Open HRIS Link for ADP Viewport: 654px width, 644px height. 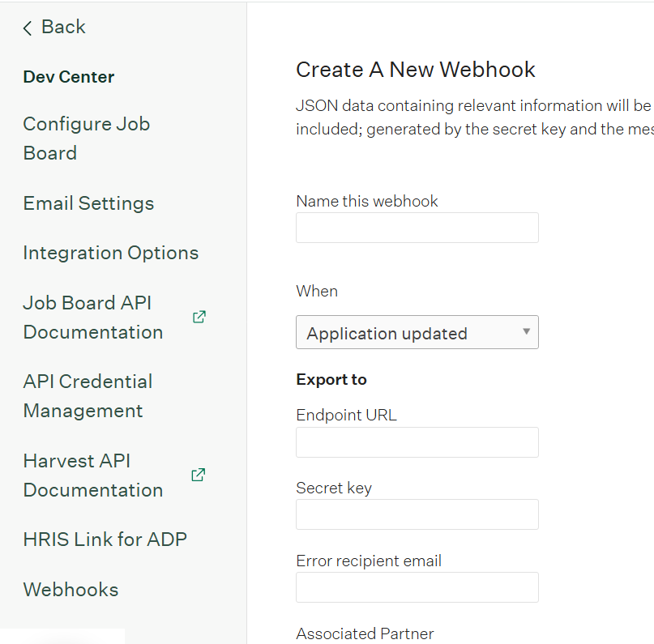(105, 540)
